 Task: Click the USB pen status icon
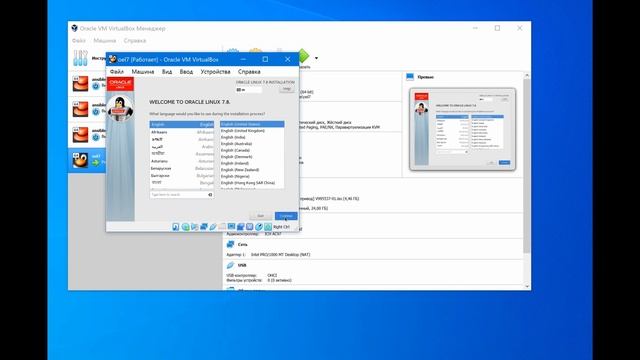[x=213, y=227]
